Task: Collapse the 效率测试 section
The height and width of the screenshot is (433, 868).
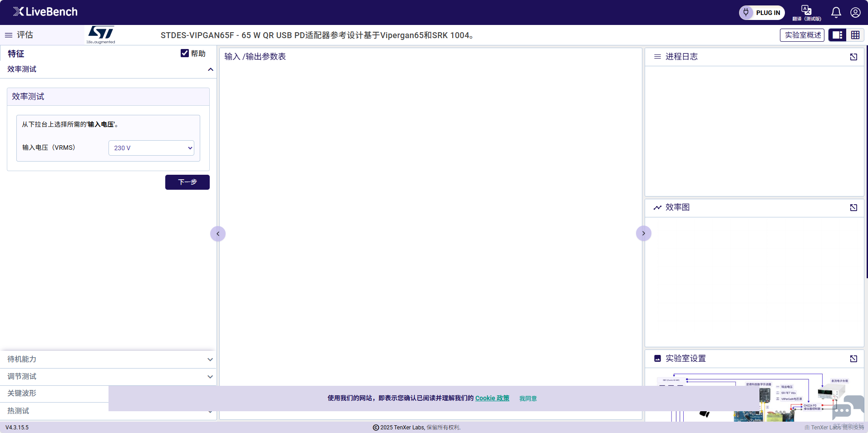Action: click(108, 69)
